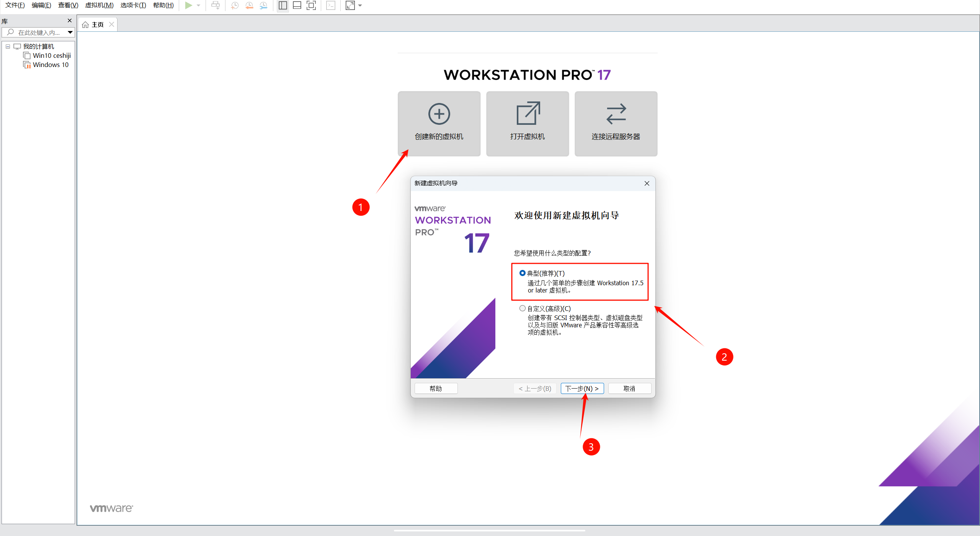
Task: Click the 创建新的虚拟机 tile
Action: [439, 123]
